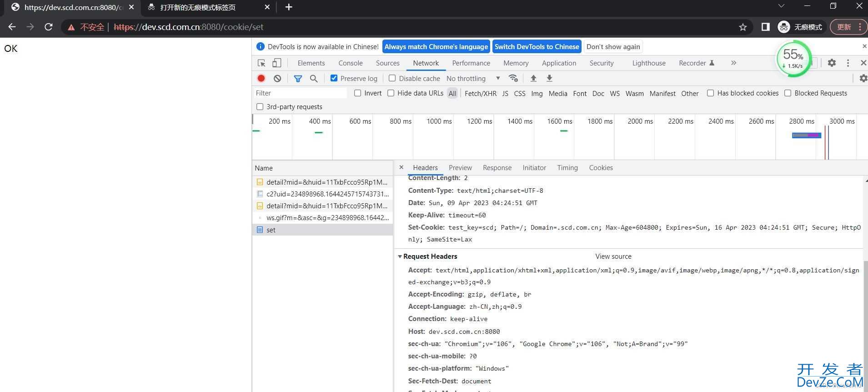The height and width of the screenshot is (392, 868).
Task: Open network search magnifier
Action: point(314,78)
